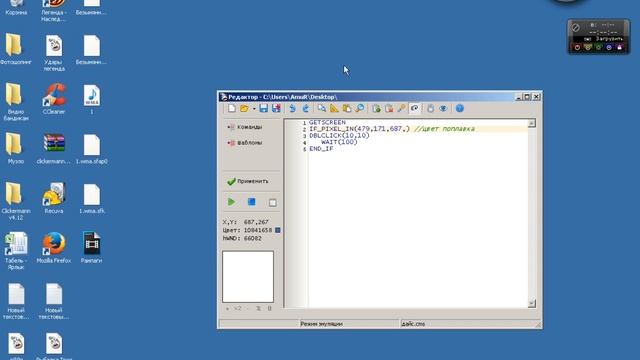Stop the script with the blue square button
Screen dimensions: 640x360
click(x=252, y=202)
